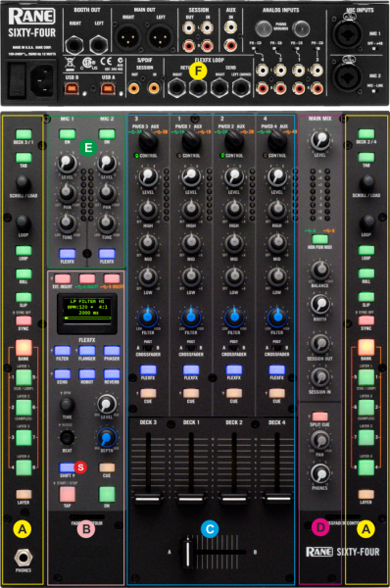Screen dimensions: 390x588
Task: Click the Deck 2/4 selector button
Action: click(366, 134)
